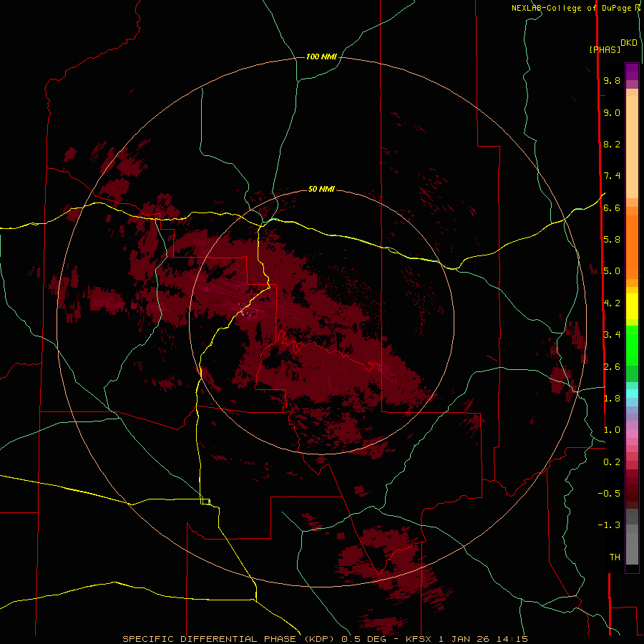Click the -0.5 value on the color scale

[x=609, y=494]
